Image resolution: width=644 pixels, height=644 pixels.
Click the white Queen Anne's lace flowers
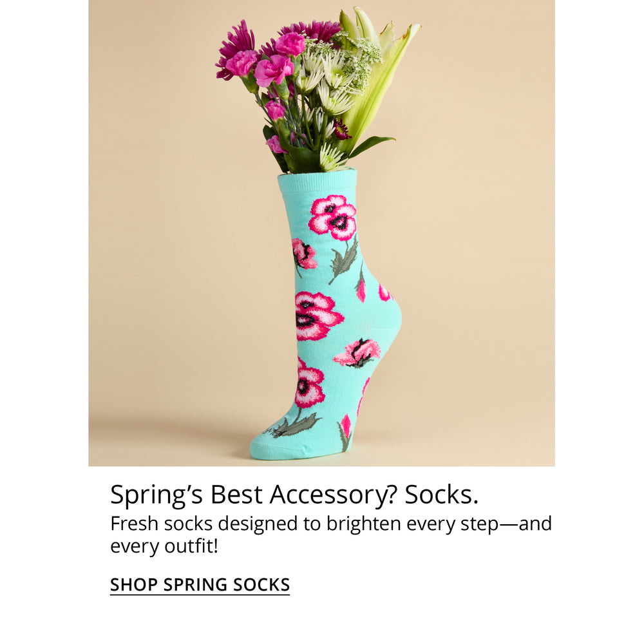(361, 59)
